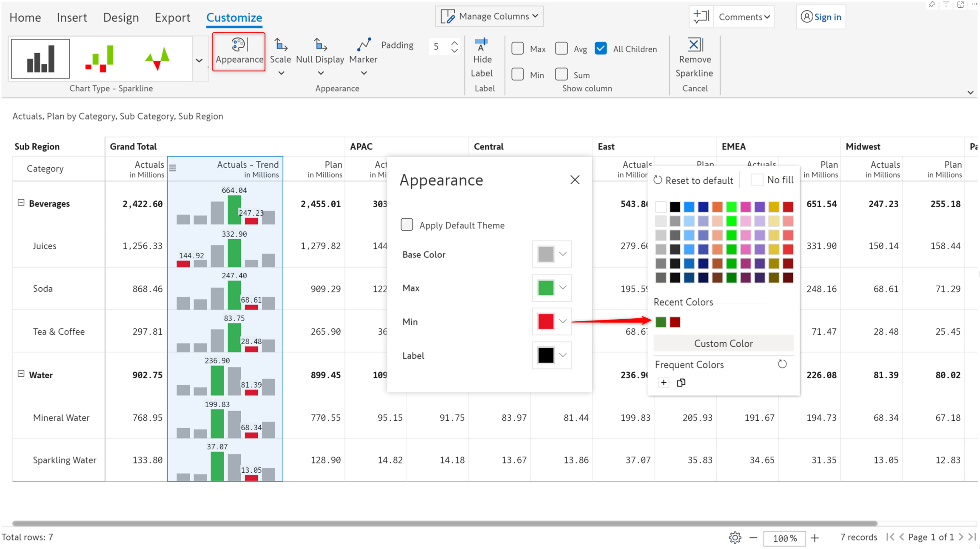The width and height of the screenshot is (980, 549).
Task: Expand the Base Color dropdown
Action: (563, 254)
